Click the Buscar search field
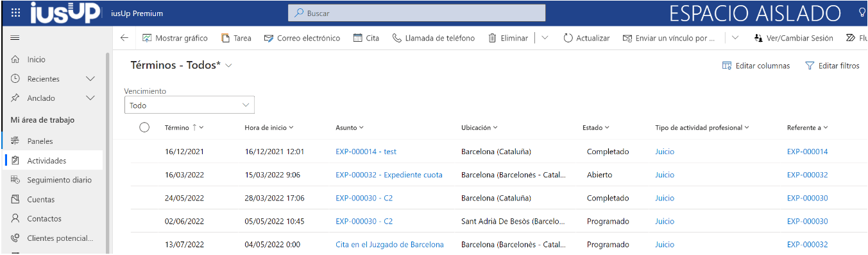Viewport: 868px width, 255px height. pyautogui.click(x=417, y=13)
